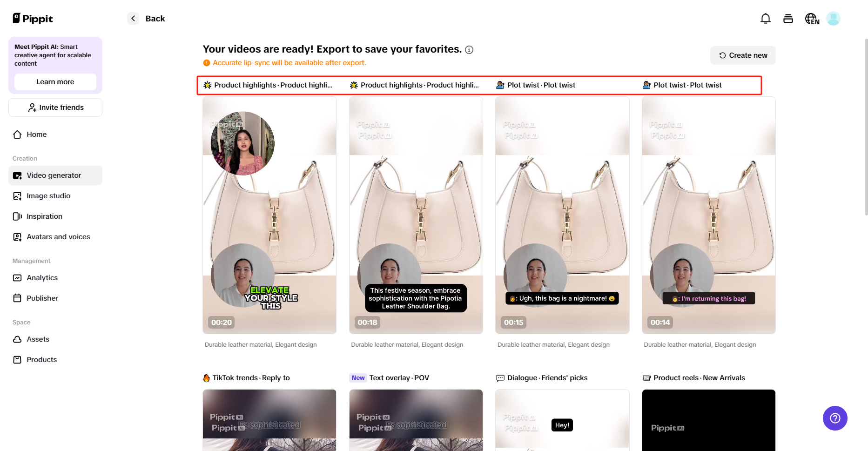This screenshot has width=868, height=451.
Task: Open the Invite friends link
Action: (x=55, y=107)
